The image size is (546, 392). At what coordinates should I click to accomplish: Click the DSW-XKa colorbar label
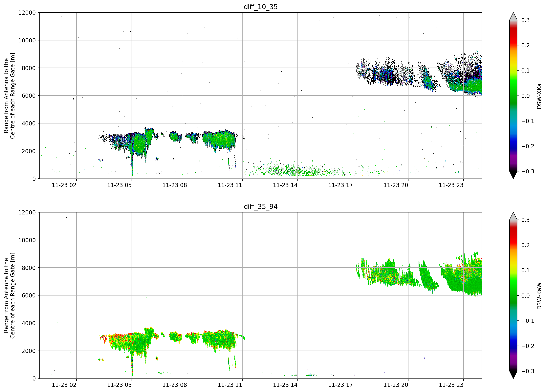tap(539, 96)
